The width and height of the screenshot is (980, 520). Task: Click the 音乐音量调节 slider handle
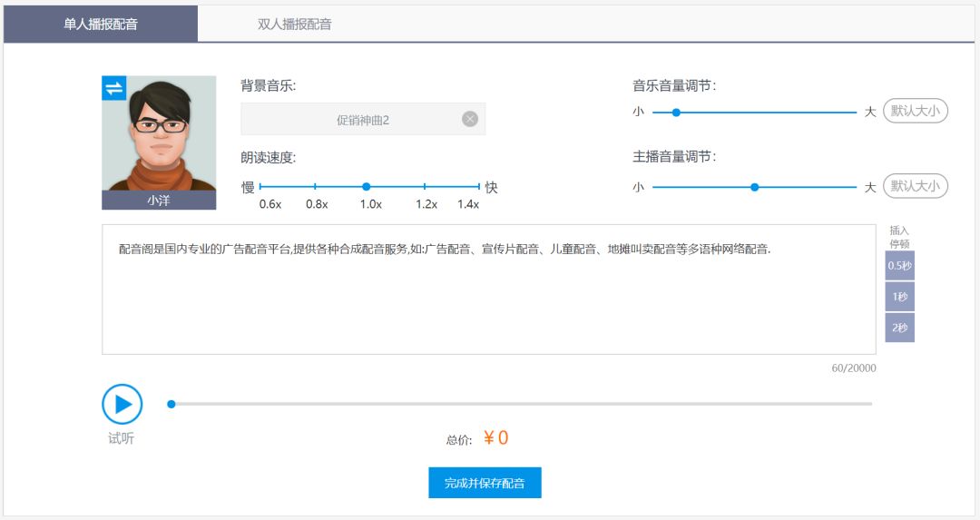pyautogui.click(x=676, y=113)
